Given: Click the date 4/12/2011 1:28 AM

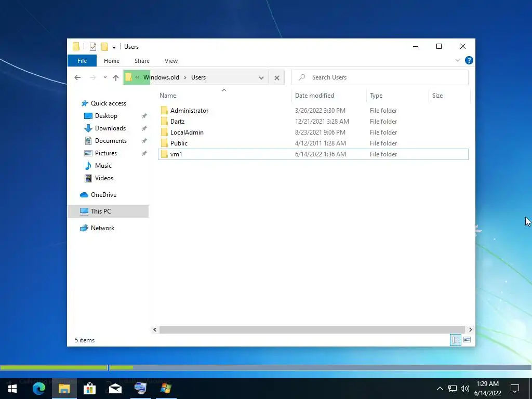Looking at the screenshot, I should point(320,143).
